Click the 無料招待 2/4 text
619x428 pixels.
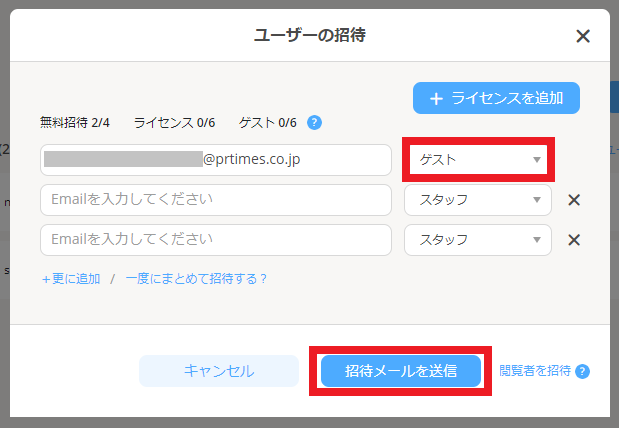click(x=75, y=122)
